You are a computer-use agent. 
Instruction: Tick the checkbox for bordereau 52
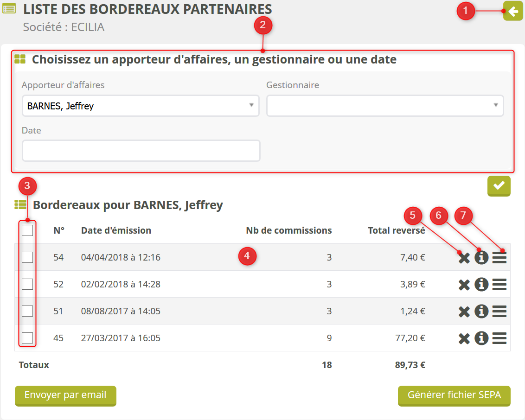[x=27, y=284]
